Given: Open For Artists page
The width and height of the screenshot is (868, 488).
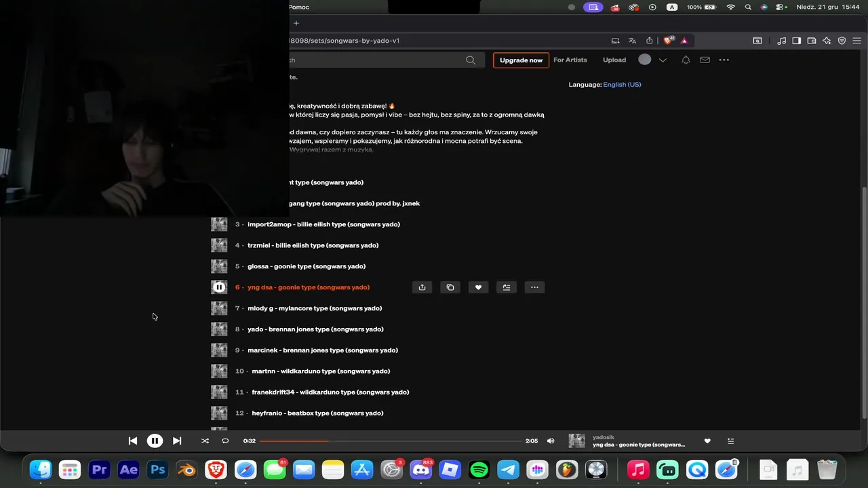Looking at the screenshot, I should 570,60.
